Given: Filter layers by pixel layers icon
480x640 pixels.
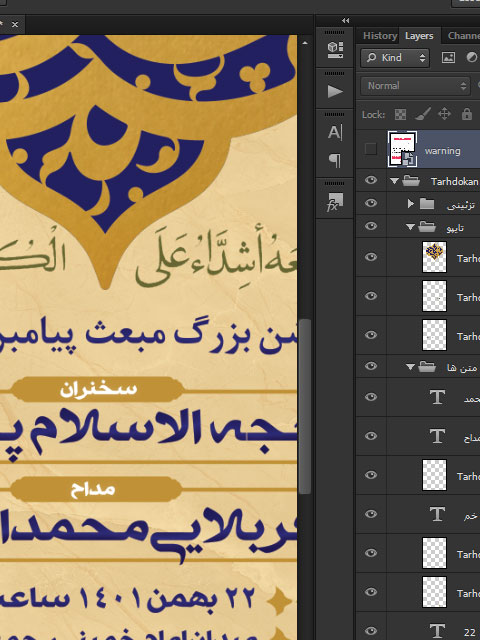Looking at the screenshot, I should pyautogui.click(x=448, y=58).
